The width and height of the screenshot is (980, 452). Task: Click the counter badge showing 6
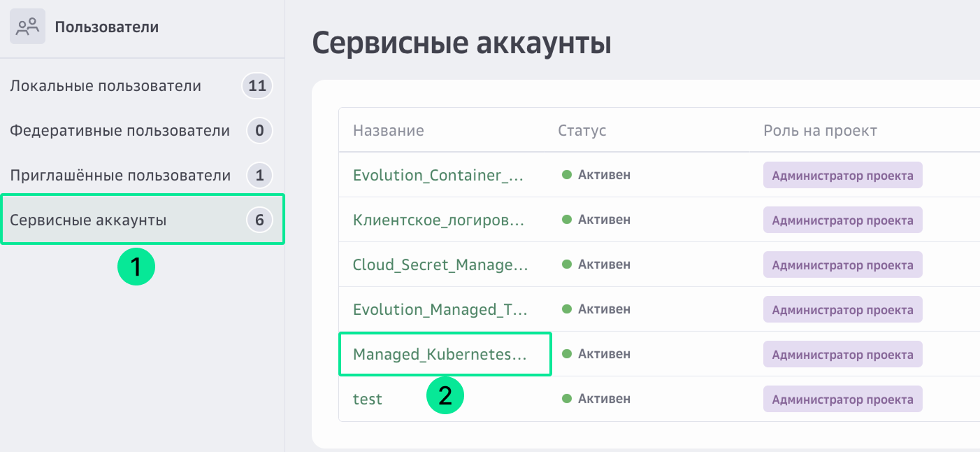tap(259, 220)
